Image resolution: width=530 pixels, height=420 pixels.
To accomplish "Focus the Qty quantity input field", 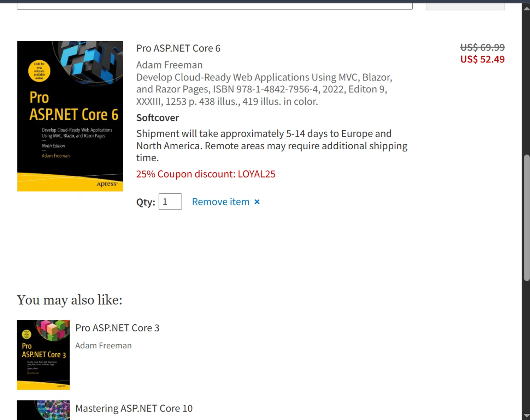I will click(170, 202).
